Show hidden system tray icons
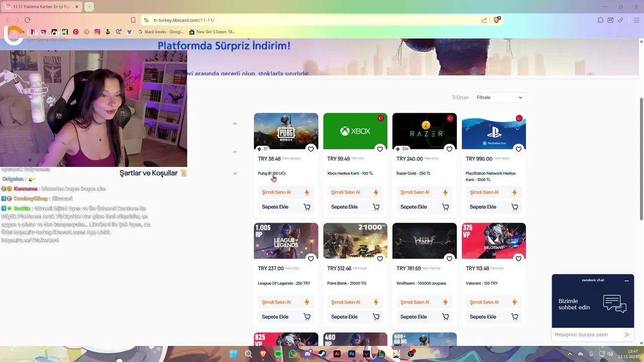 [570, 354]
